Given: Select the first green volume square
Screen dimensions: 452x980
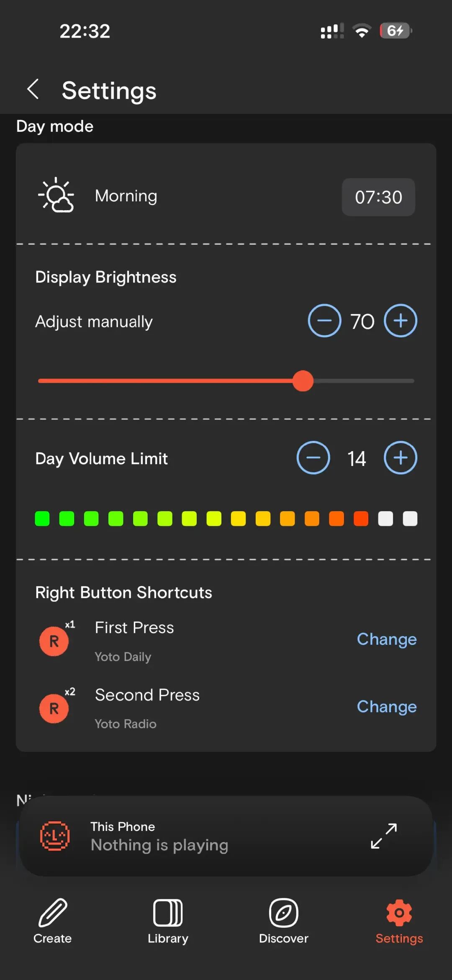Looking at the screenshot, I should tap(42, 519).
